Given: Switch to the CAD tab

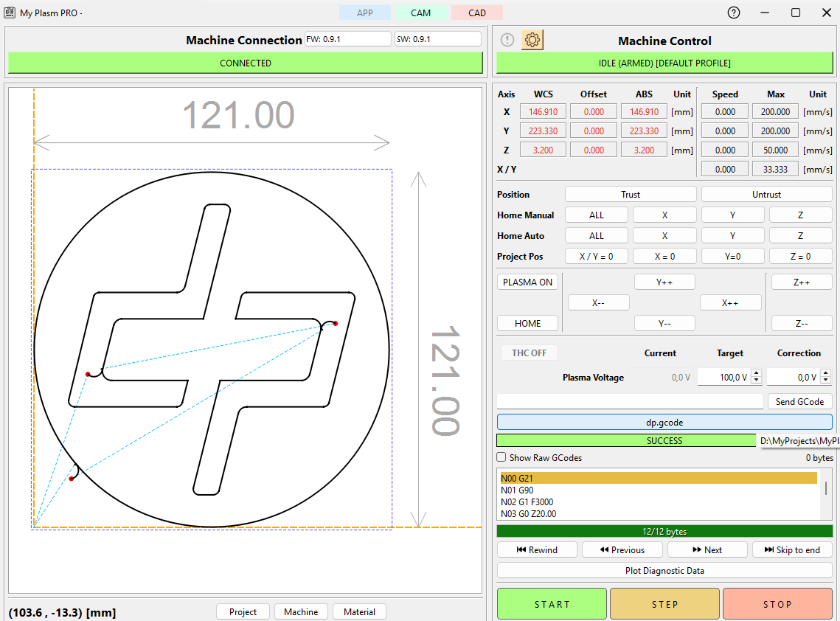Looking at the screenshot, I should tap(477, 13).
